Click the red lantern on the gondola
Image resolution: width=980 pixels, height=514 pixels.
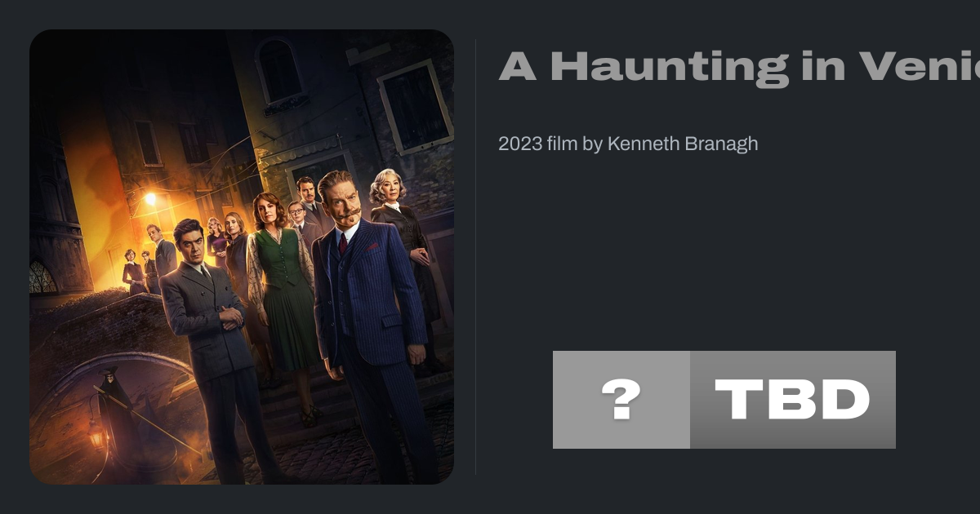(x=97, y=438)
